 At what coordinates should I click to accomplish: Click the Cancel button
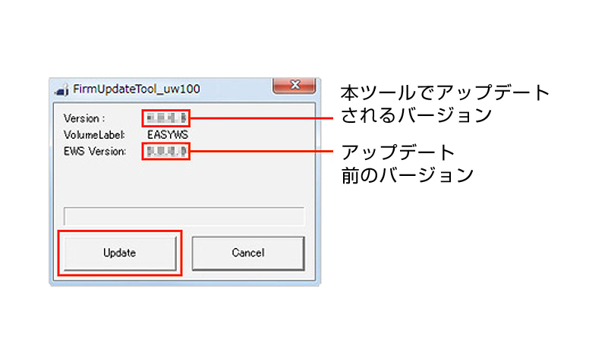248,253
